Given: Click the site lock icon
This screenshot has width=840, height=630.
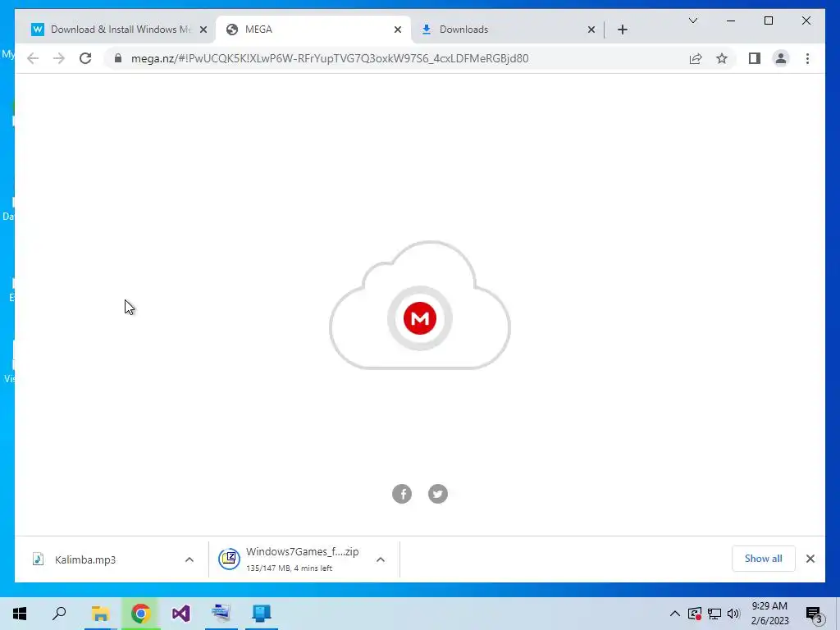Looking at the screenshot, I should coord(118,58).
